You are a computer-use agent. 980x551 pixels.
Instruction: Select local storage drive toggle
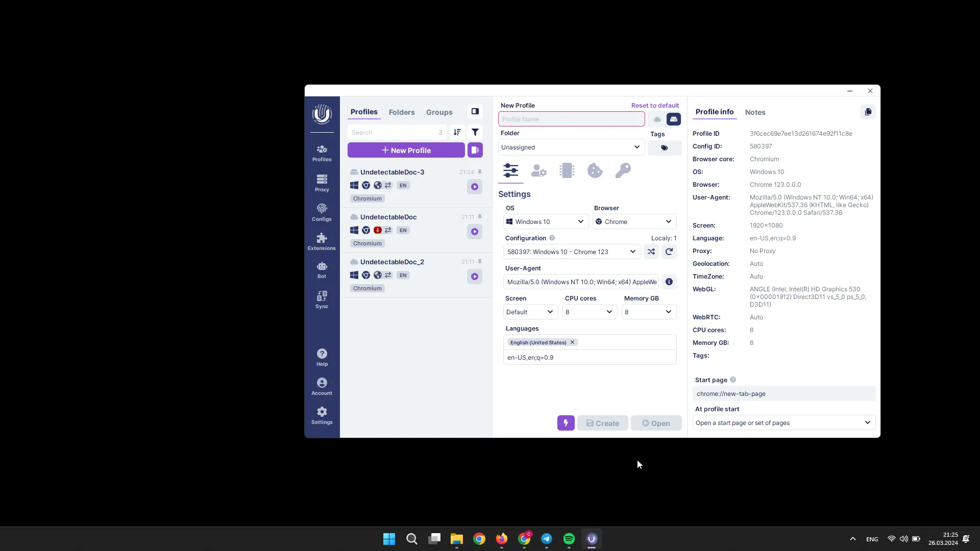pos(674,119)
